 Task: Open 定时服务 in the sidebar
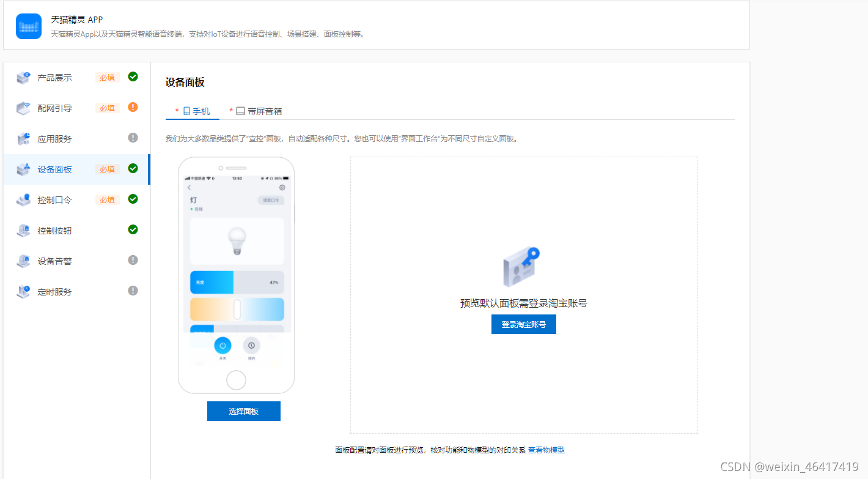[x=76, y=292]
